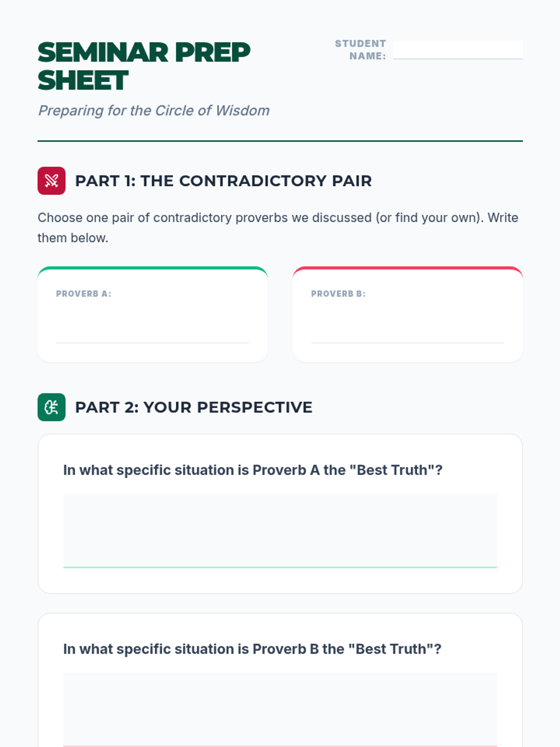Click the Student Name label
The image size is (560, 747).
click(360, 49)
